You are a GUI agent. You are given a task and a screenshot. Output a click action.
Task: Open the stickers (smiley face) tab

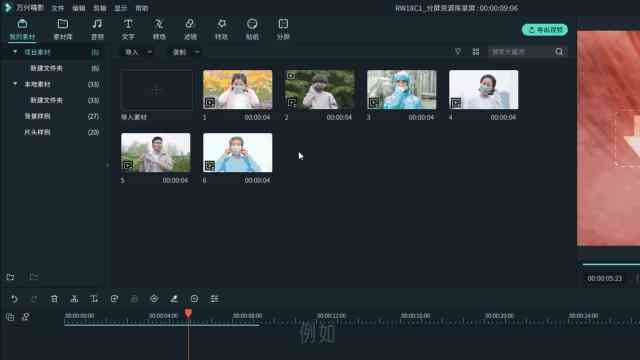(x=252, y=29)
